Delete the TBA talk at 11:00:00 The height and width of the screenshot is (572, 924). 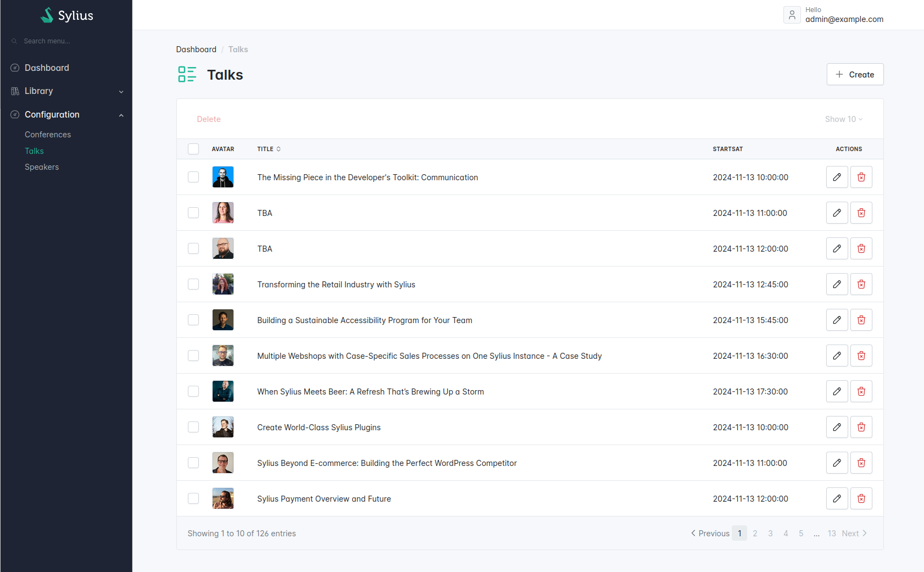[861, 213]
